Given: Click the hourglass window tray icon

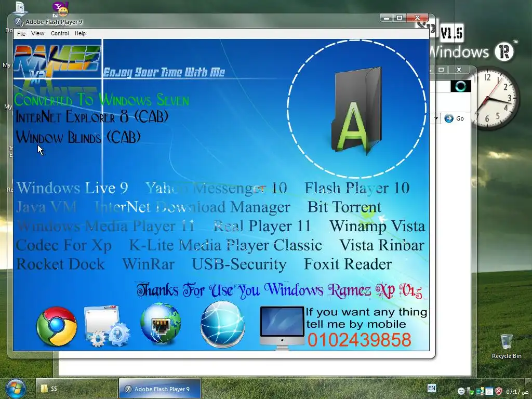Looking at the screenshot, I should pyautogui.click(x=489, y=392).
